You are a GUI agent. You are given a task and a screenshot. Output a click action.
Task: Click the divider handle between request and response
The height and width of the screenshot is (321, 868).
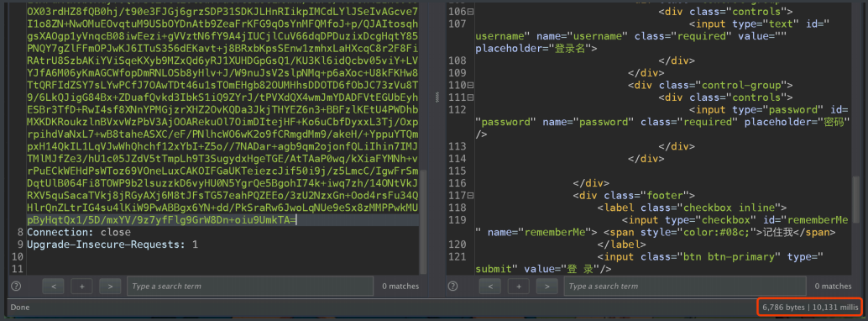437,97
